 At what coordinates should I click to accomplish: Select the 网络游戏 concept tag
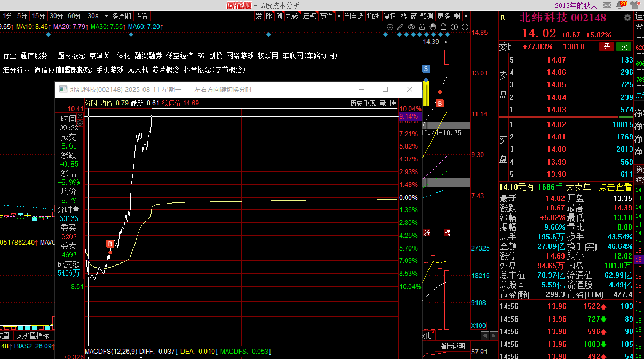[x=240, y=56]
